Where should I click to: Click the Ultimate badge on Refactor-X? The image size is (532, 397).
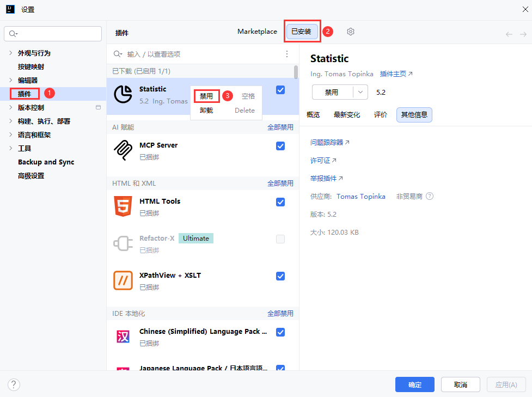[196, 238]
